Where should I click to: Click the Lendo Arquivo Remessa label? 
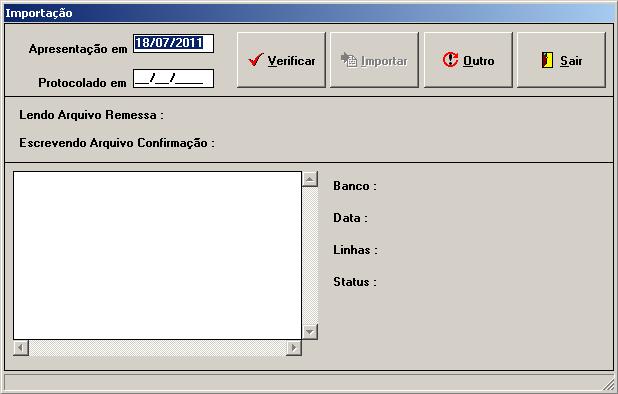(x=91, y=115)
